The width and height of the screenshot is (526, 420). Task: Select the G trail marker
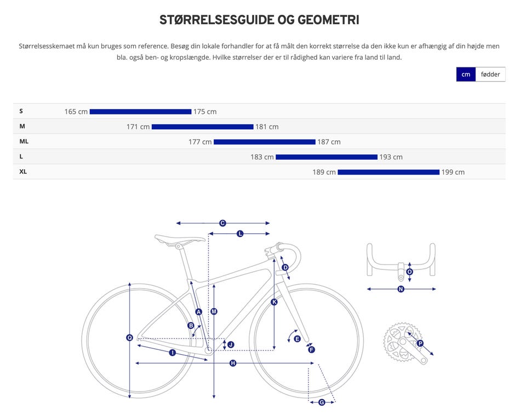pos(322,402)
